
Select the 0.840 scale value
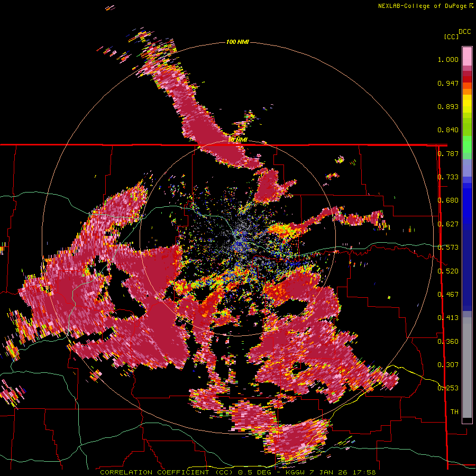[x=448, y=130]
